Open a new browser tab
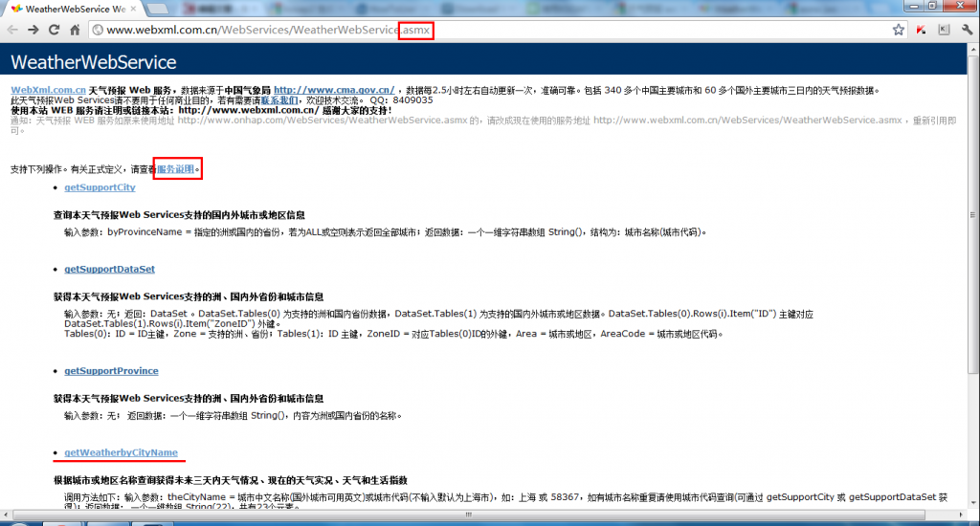Image resolution: width=980 pixels, height=526 pixels. click(x=158, y=9)
